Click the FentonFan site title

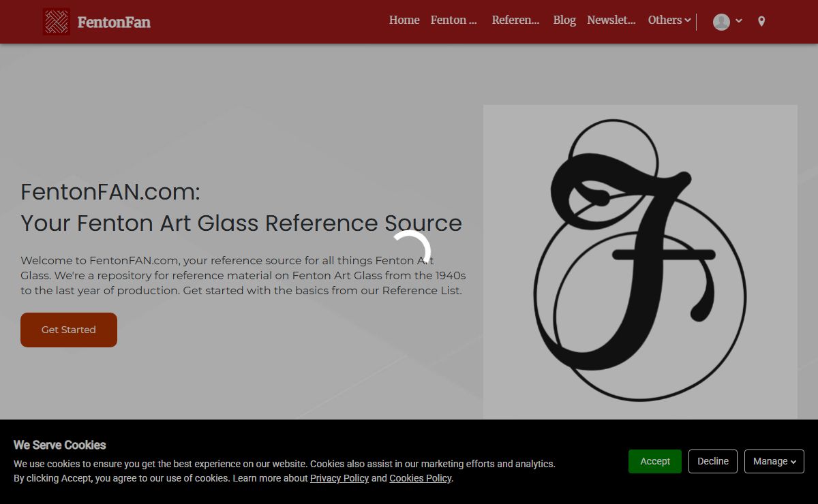[x=114, y=22]
